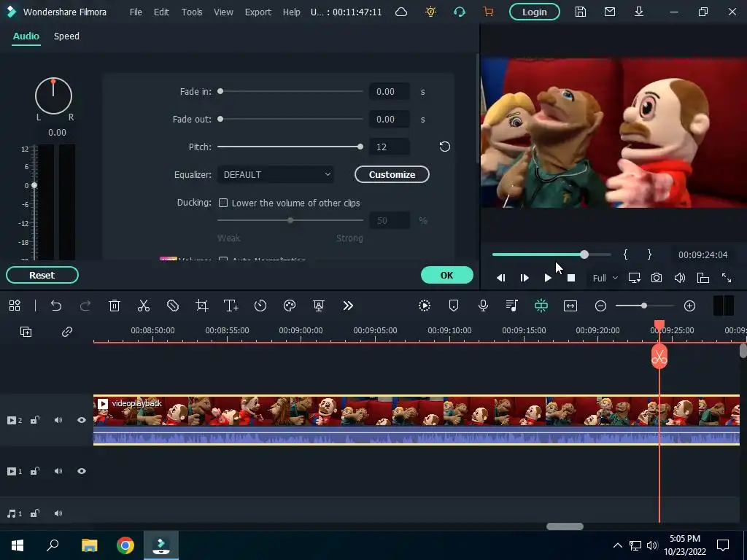This screenshot has width=747, height=560.
Task: Open the File menu
Action: coord(136,12)
